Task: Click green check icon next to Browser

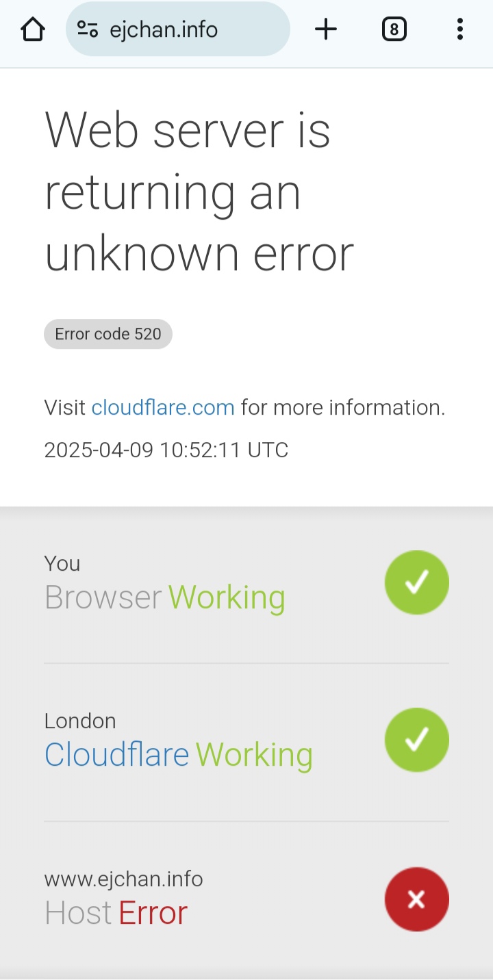Action: (x=417, y=582)
